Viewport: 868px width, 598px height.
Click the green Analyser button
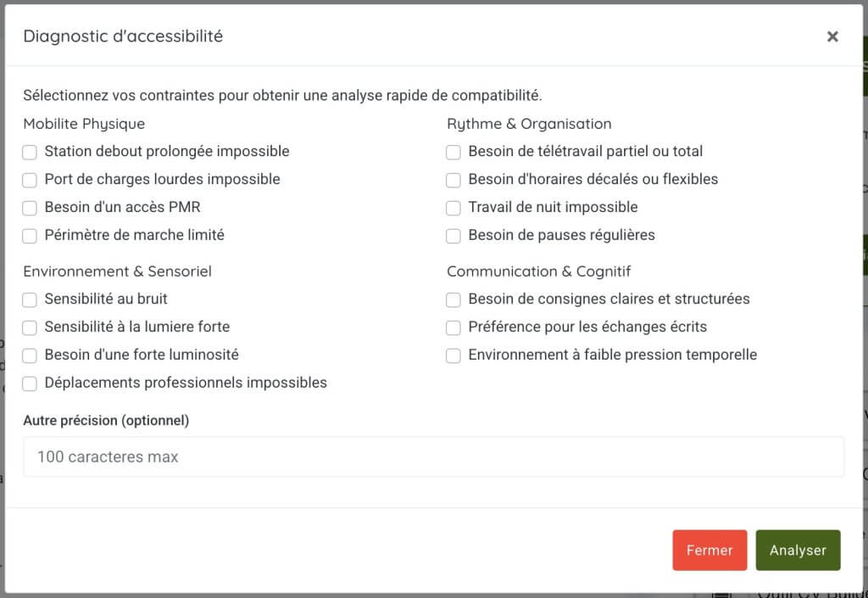click(x=797, y=550)
